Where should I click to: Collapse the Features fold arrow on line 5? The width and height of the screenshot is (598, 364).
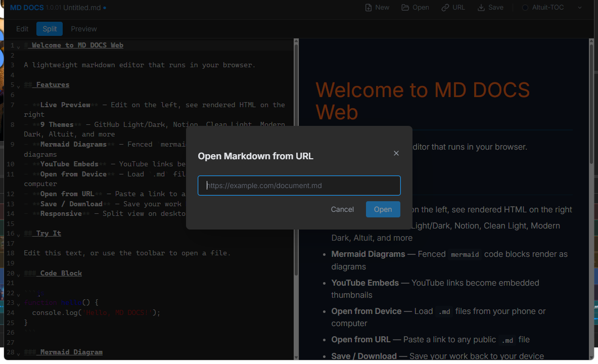(18, 86)
